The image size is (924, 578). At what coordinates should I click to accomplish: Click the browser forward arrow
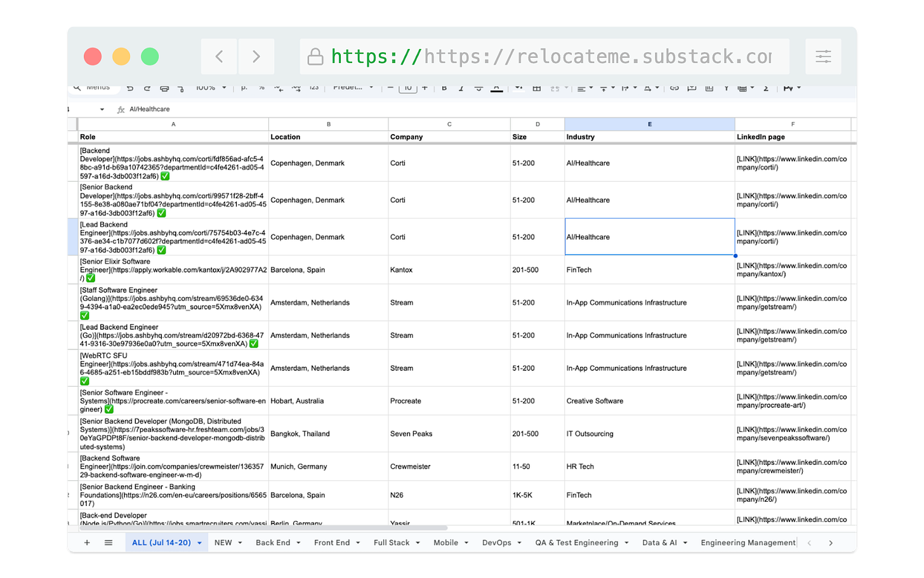pos(256,57)
